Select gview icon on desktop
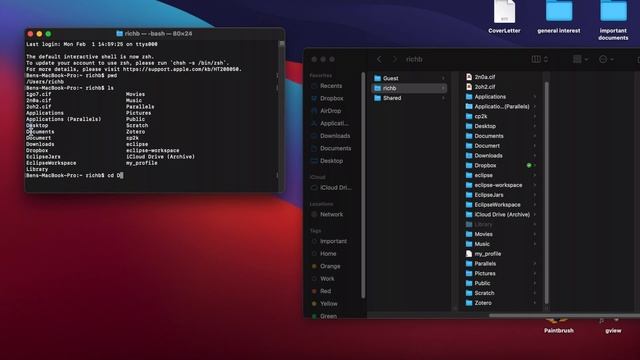640x360 pixels. click(613, 327)
